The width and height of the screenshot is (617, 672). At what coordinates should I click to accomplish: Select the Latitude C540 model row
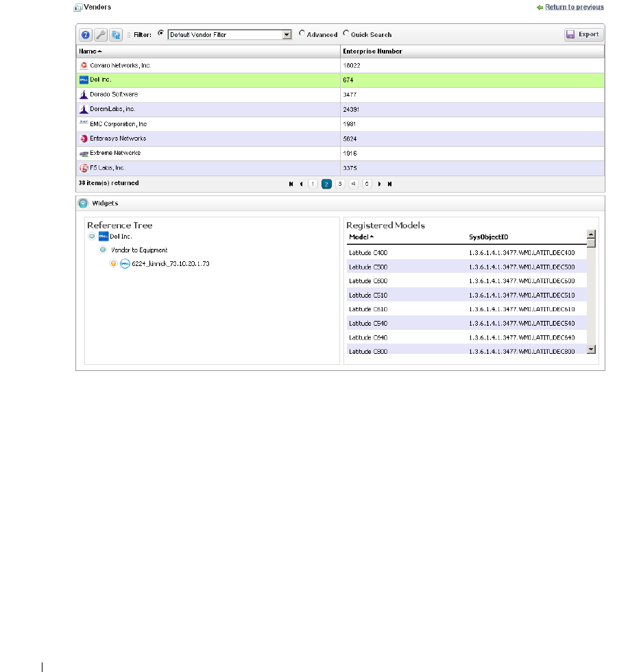[x=466, y=324]
